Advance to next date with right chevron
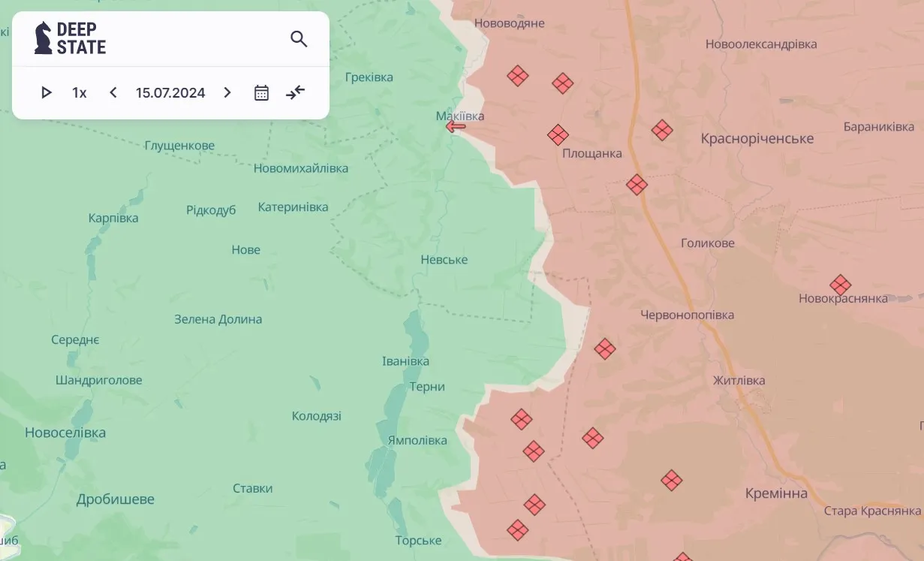The image size is (924, 561). tap(227, 92)
